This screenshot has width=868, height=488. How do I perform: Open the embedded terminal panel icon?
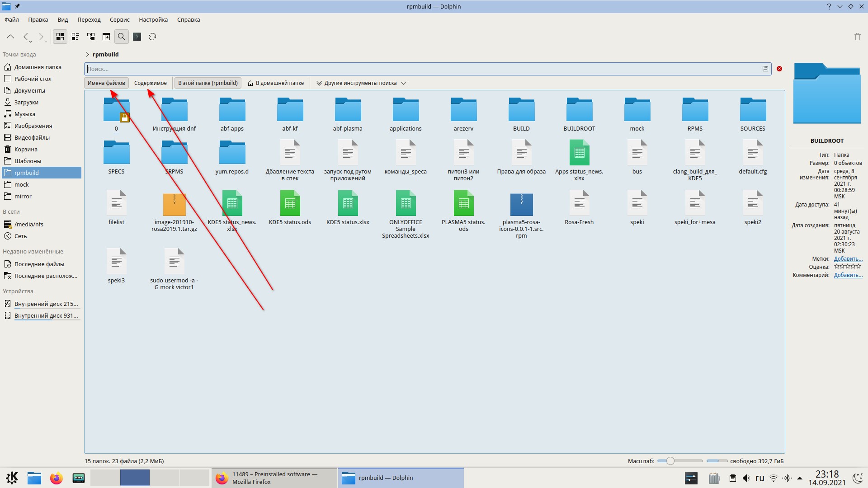(x=137, y=37)
